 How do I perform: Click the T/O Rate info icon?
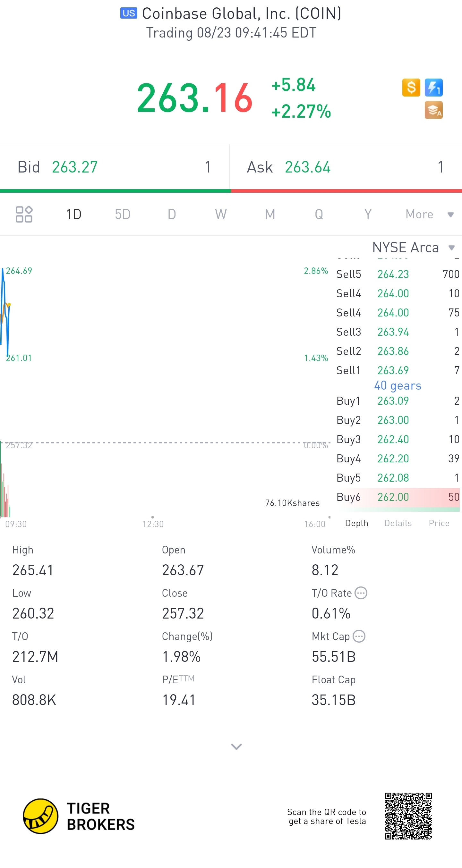pos(361,593)
